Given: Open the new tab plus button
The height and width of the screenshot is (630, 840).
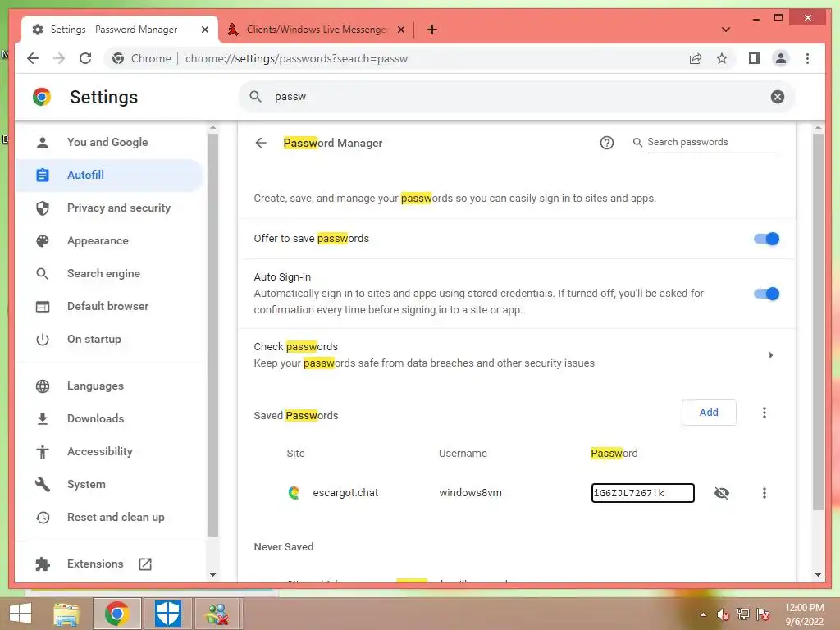Looking at the screenshot, I should tap(432, 30).
